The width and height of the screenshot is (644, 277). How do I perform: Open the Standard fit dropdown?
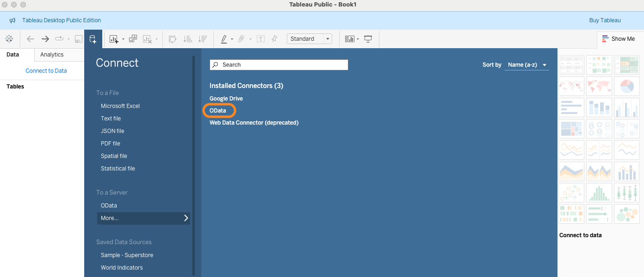[309, 39]
